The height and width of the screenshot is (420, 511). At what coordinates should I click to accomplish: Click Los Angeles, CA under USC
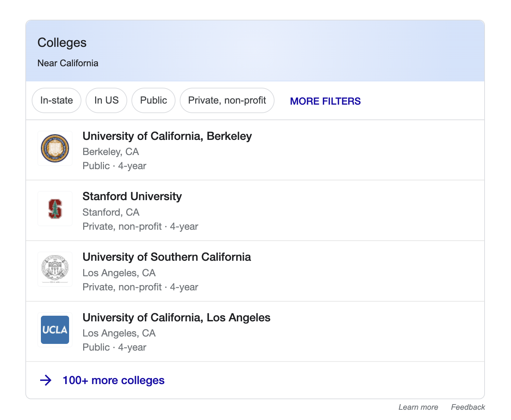tap(119, 273)
